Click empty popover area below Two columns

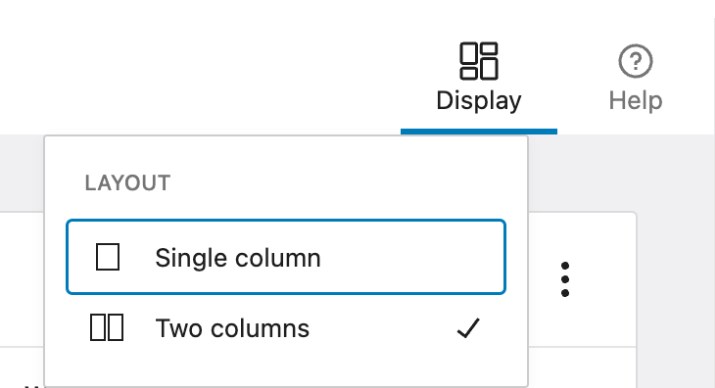point(286,372)
